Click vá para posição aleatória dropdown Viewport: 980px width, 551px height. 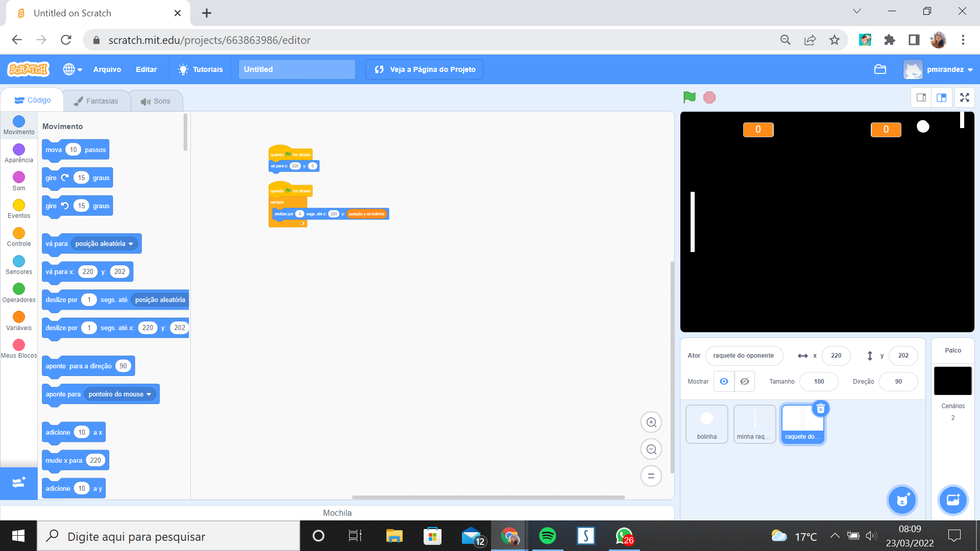(x=104, y=243)
